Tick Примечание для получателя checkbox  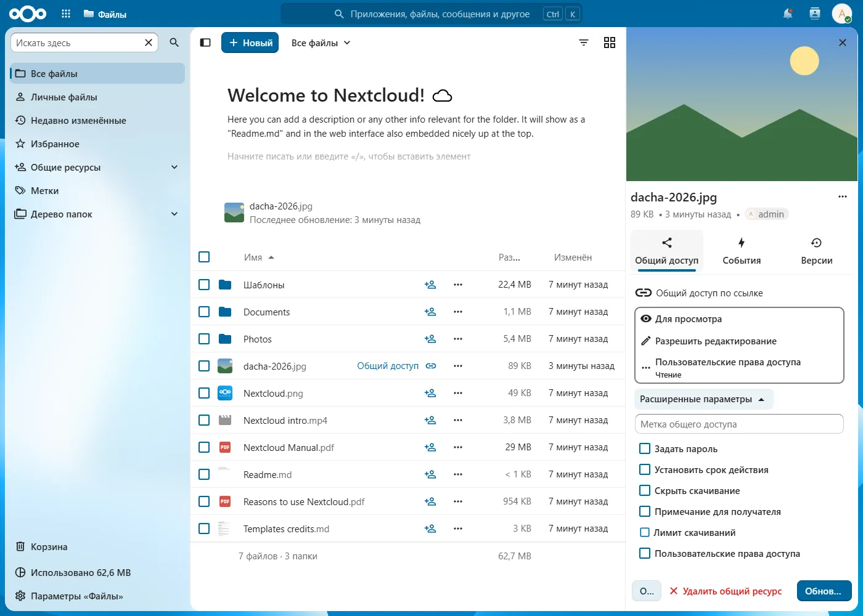(x=645, y=511)
